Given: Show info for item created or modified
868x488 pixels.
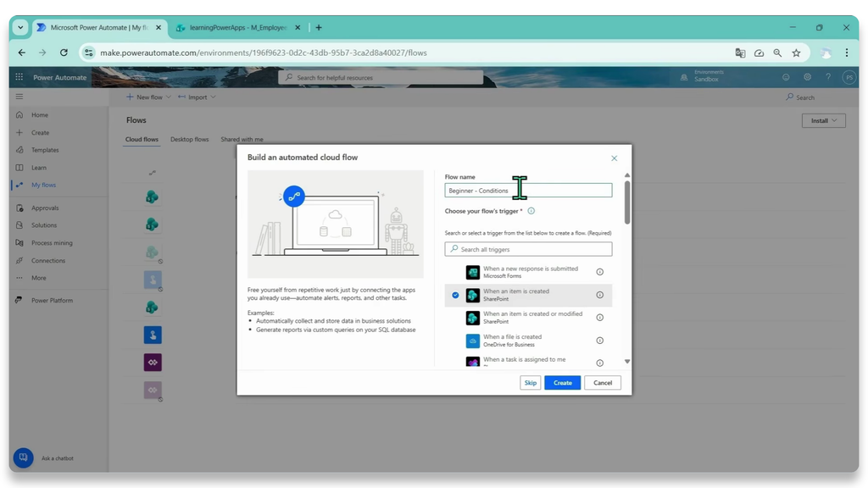Looking at the screenshot, I should pos(599,318).
